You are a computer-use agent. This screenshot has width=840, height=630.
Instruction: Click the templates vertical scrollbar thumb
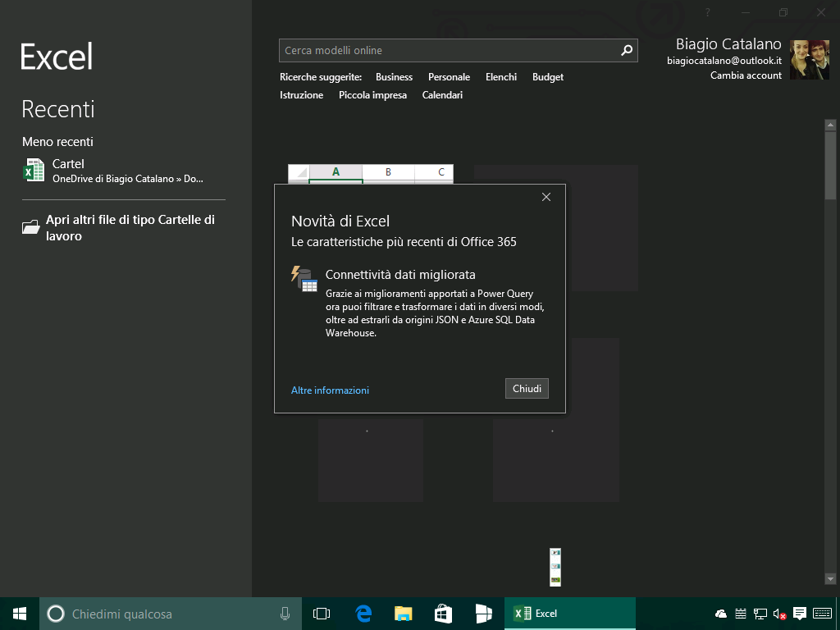point(830,165)
